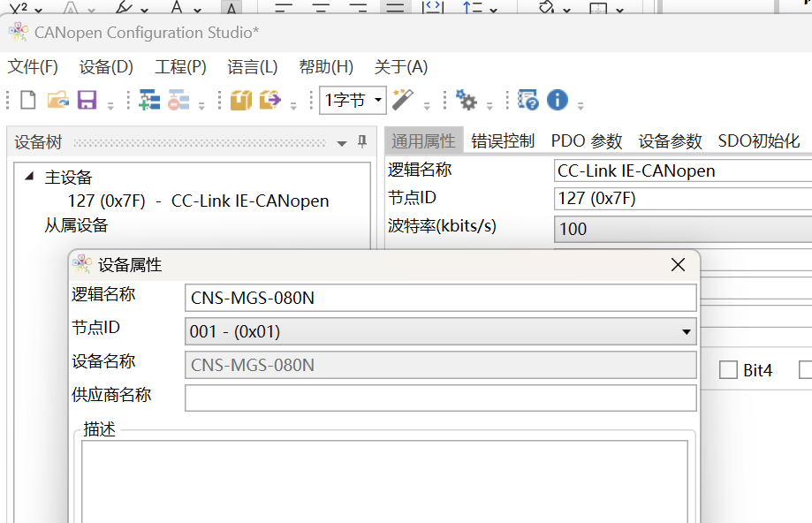Open the 文件(F) menu

coord(33,67)
